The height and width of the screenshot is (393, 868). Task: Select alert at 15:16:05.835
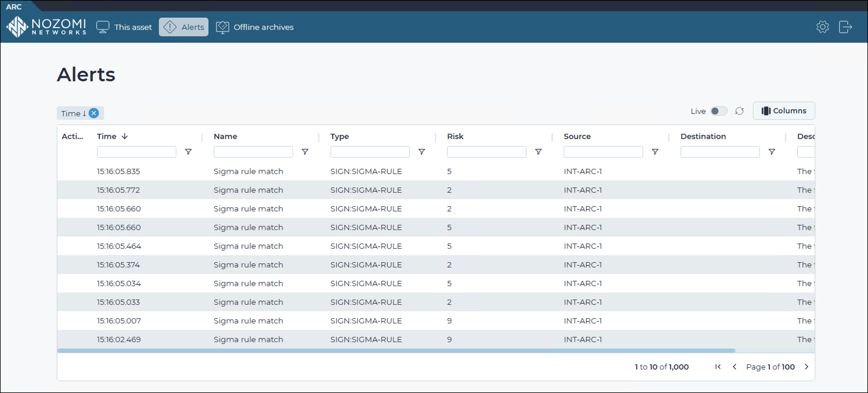point(436,172)
